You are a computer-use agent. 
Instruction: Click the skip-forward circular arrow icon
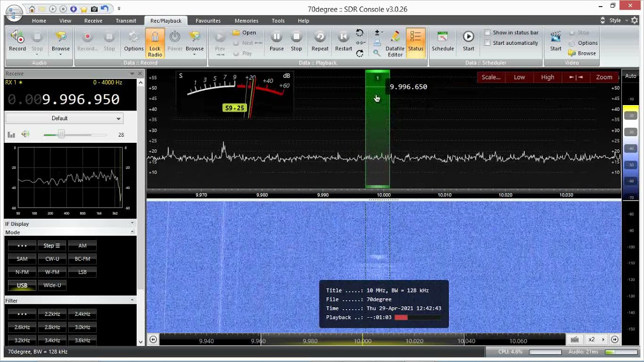pos(360,53)
